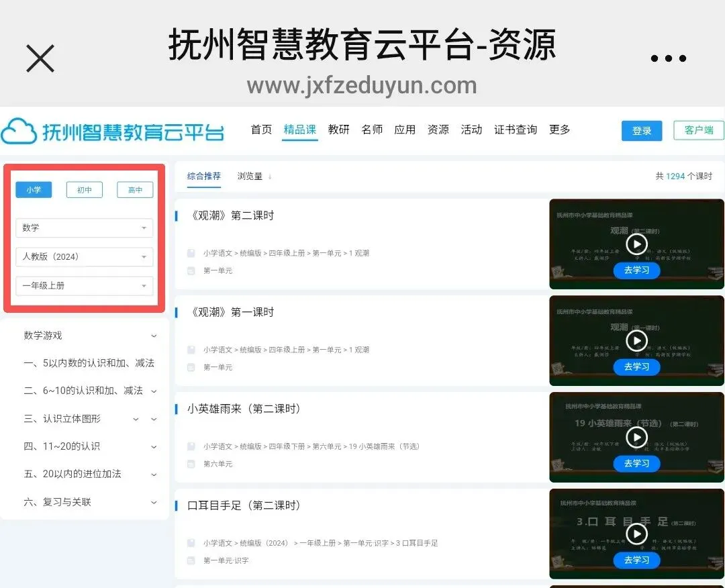Open 证书查询 in navigation bar
Screen dimensions: 725x588
coord(515,130)
